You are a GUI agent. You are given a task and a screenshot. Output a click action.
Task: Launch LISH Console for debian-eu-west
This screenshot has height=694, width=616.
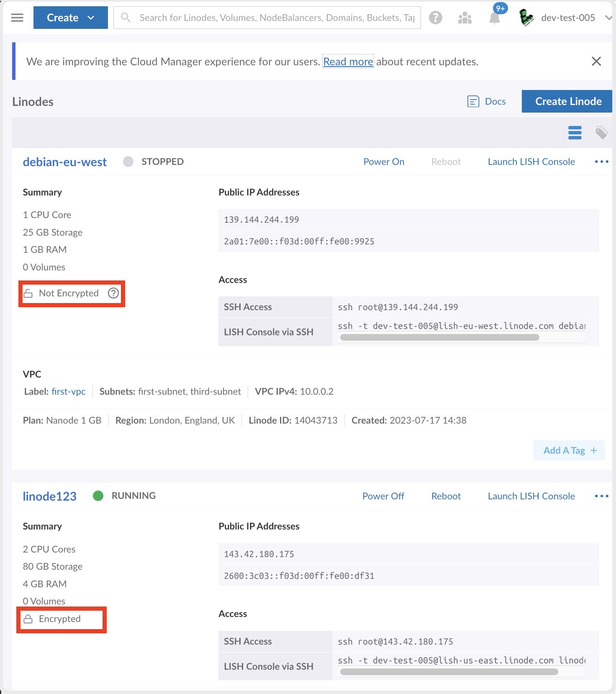pos(531,162)
